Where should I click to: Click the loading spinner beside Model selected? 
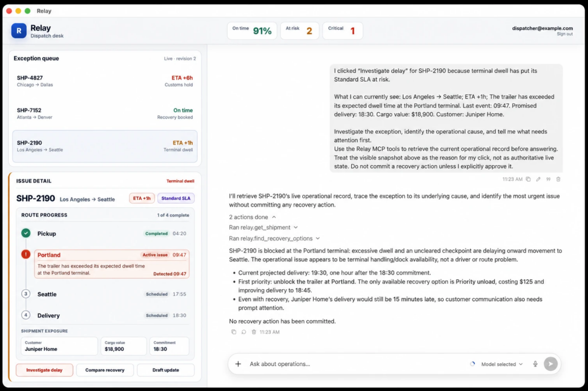coord(473,364)
